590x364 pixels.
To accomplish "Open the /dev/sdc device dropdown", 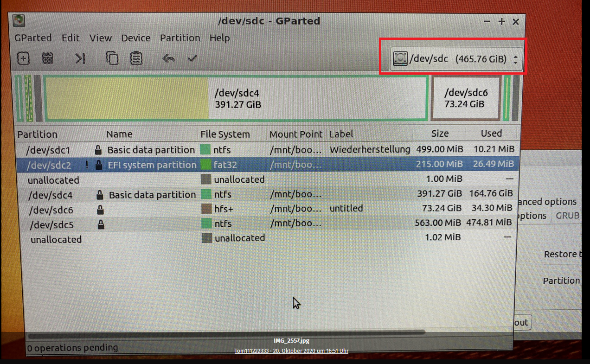I will (456, 59).
